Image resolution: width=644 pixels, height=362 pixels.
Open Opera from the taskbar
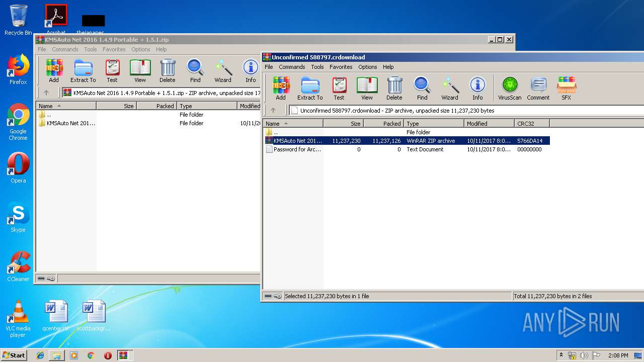click(x=108, y=355)
